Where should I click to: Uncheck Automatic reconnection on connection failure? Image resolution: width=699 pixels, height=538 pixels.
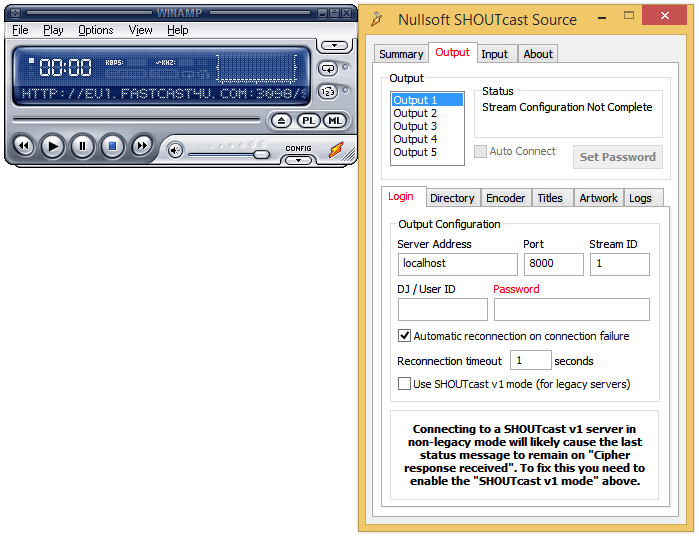[x=404, y=336]
